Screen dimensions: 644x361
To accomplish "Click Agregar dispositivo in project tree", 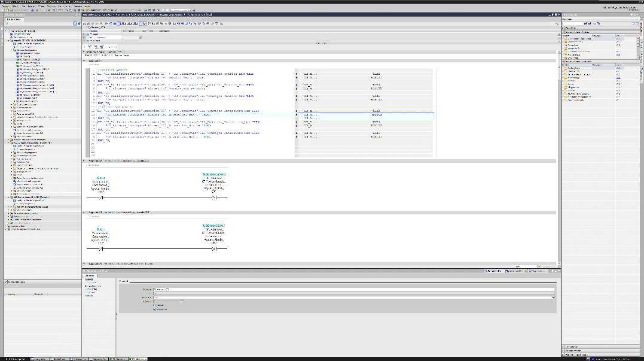I will pos(21,34).
